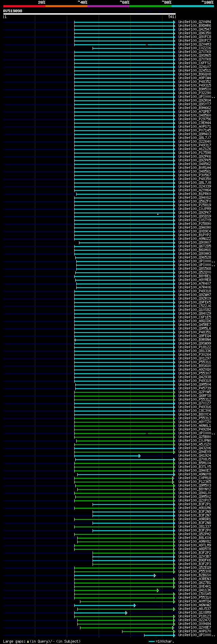Screen dimensions: 217x644
Task: Click label UniRef100_C8C3V6
Action: pyautogui.click(x=195, y=411)
